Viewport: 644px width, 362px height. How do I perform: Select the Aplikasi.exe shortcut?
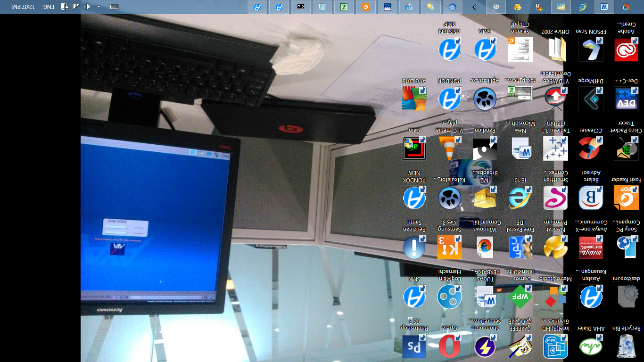[x=485, y=99]
